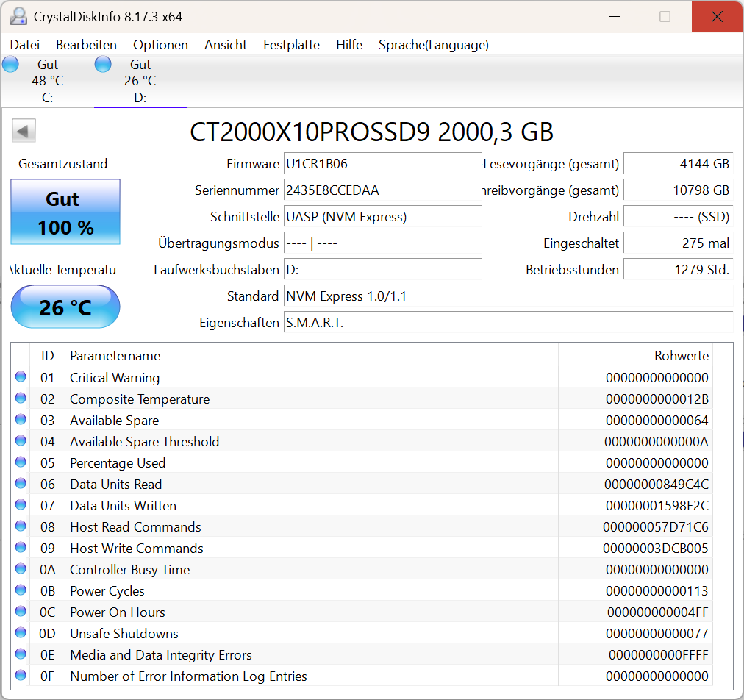Click the Betriebsstunden value 1279 Std.
Screen dimensions: 744x700
tap(678, 270)
